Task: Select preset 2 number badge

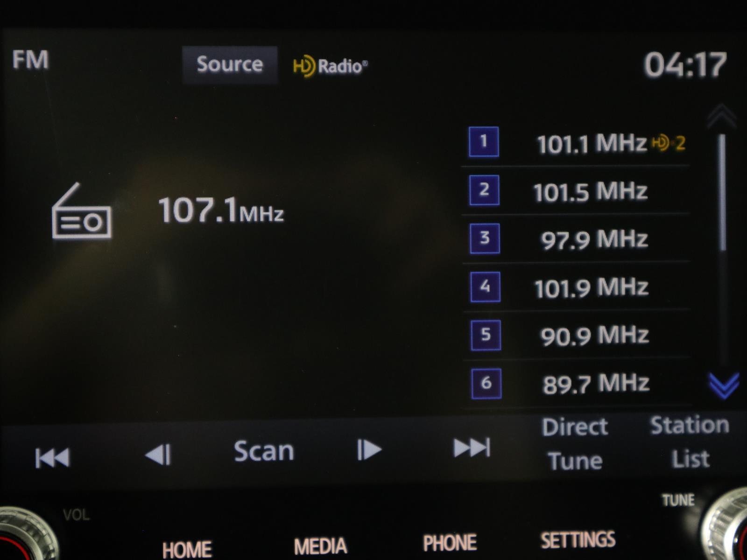Action: (484, 190)
